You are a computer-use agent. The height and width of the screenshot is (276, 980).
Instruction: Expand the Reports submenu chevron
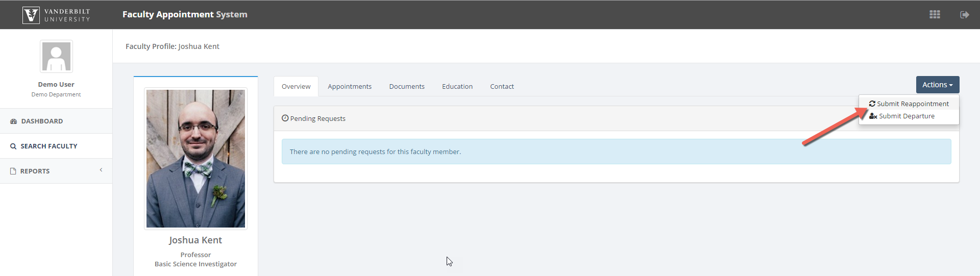(101, 170)
